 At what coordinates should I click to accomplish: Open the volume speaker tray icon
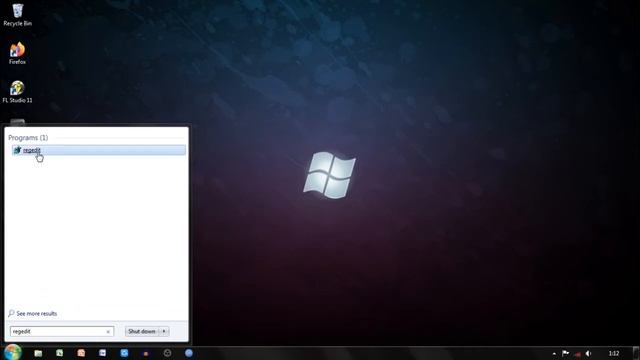point(589,353)
